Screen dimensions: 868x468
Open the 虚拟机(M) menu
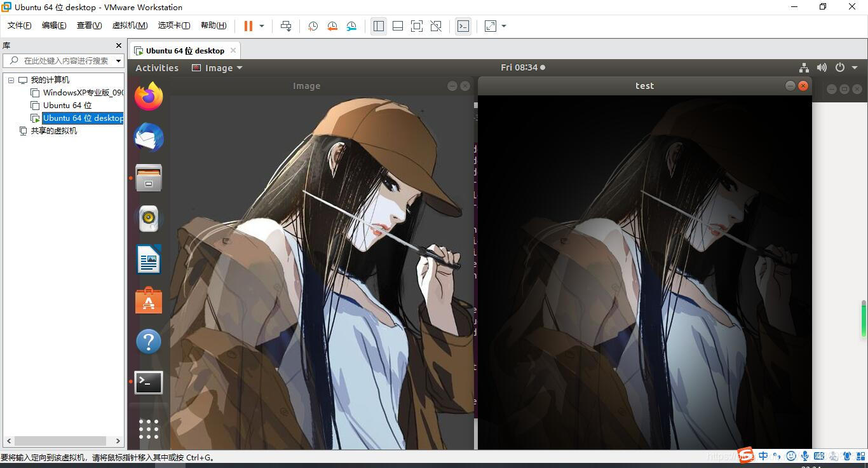(130, 25)
